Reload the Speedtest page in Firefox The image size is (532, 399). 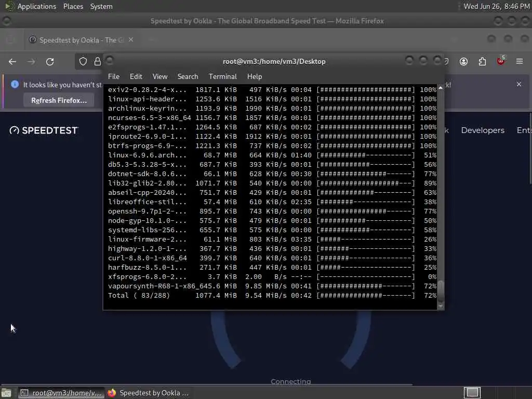point(50,62)
